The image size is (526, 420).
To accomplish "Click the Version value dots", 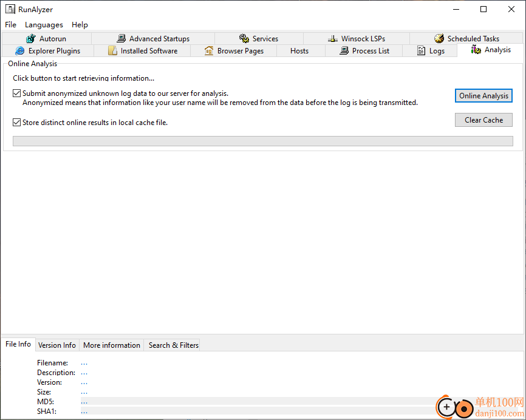I will coord(84,383).
